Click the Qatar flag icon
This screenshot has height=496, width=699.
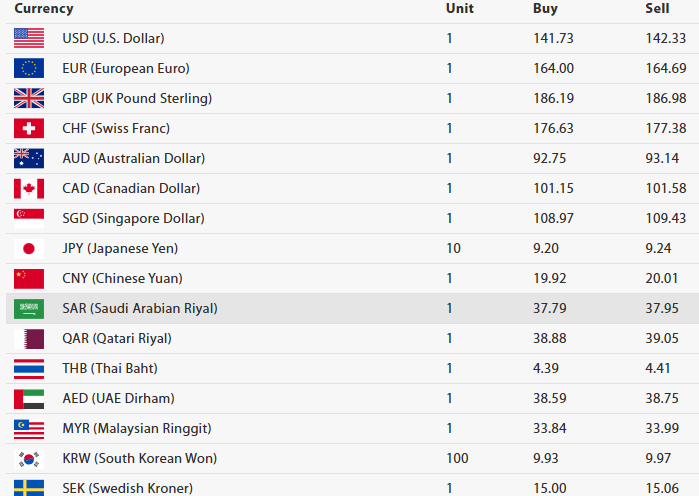click(28, 338)
